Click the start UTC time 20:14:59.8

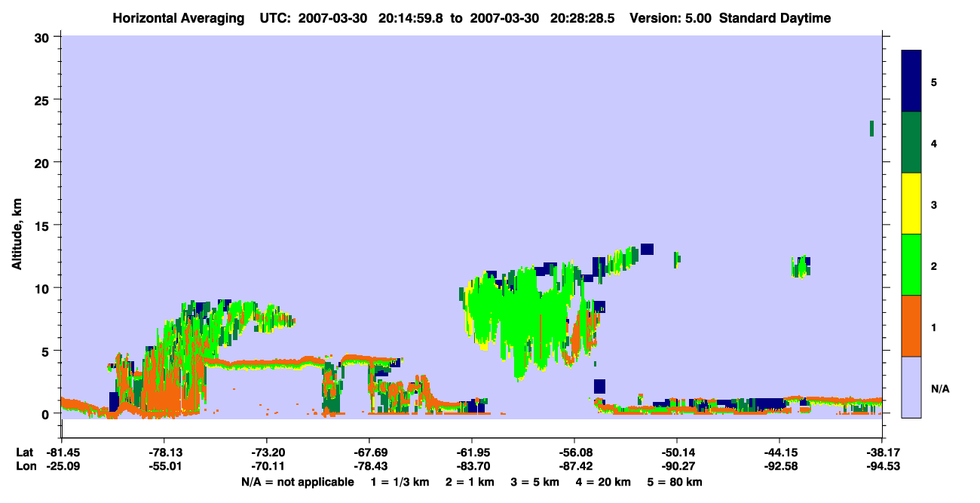pos(410,18)
